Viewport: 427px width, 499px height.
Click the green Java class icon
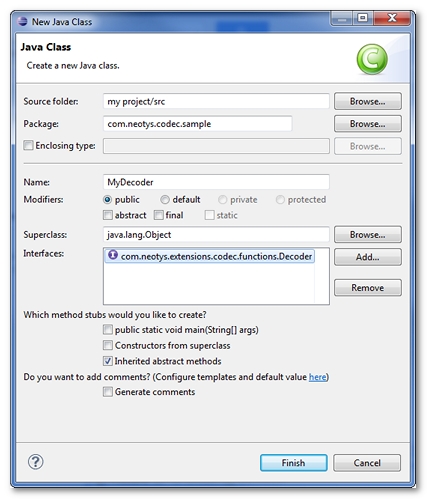pos(372,59)
